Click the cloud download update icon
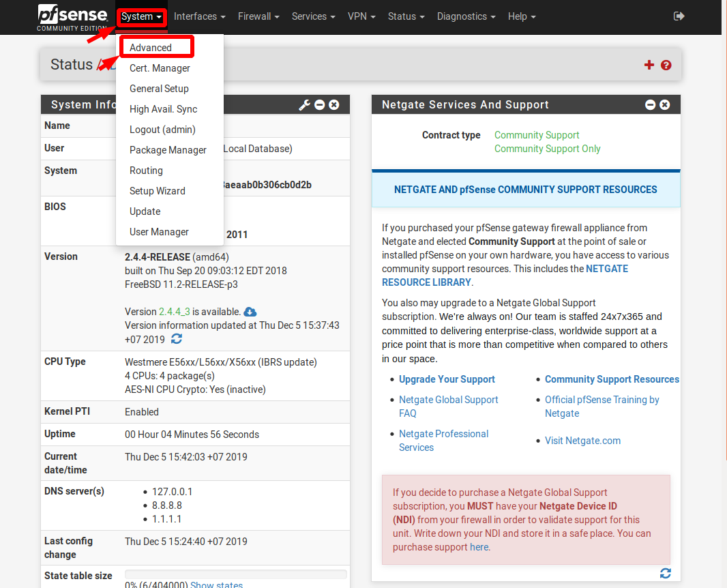 pyautogui.click(x=250, y=312)
